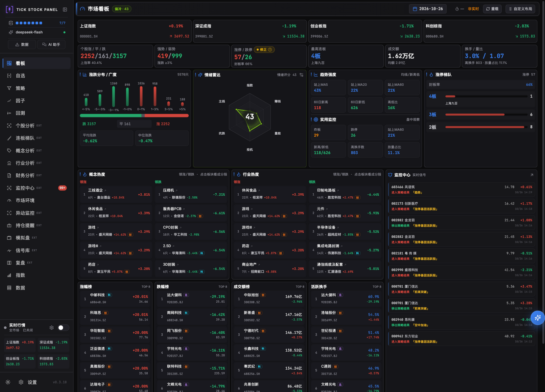
Task: Click the 指数 bar chart icon
Action: pyautogui.click(x=9, y=275)
